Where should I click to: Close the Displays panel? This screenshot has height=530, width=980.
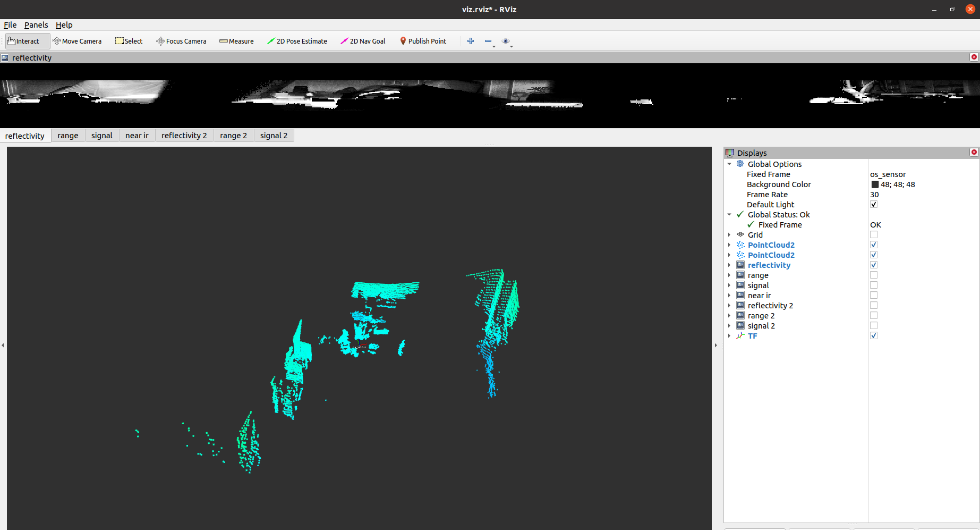(x=974, y=152)
